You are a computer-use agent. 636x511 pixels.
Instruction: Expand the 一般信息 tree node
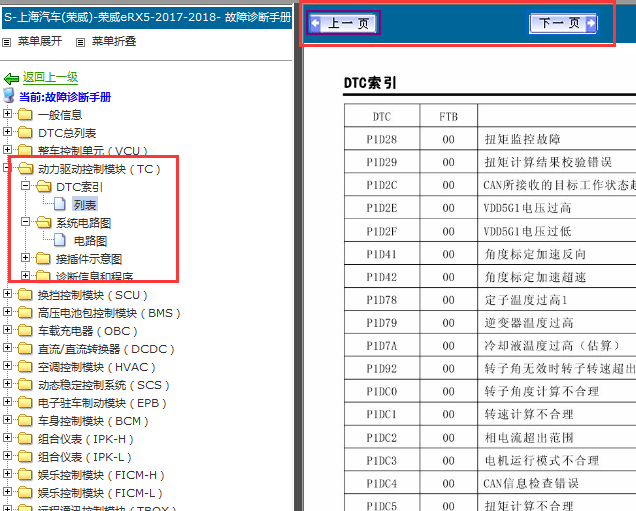point(7,114)
